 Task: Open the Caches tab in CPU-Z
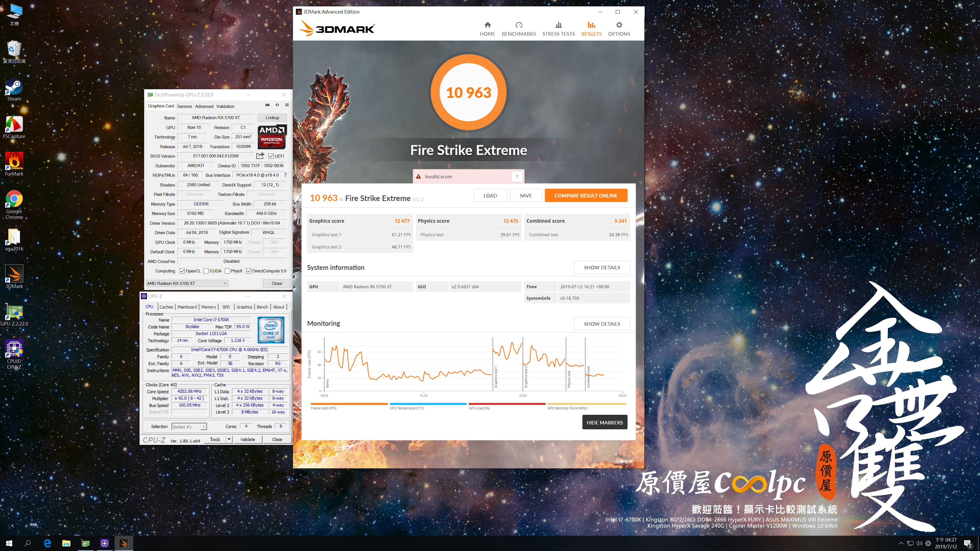click(x=166, y=307)
